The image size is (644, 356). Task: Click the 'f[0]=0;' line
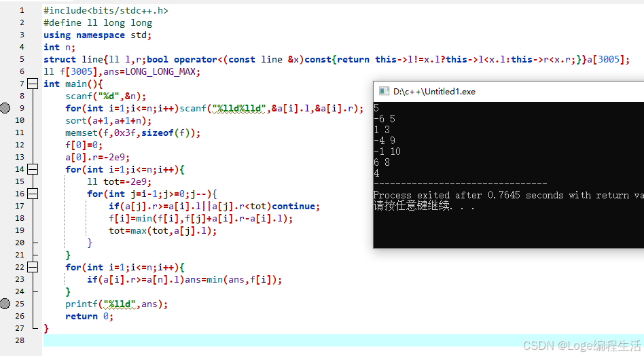point(84,145)
